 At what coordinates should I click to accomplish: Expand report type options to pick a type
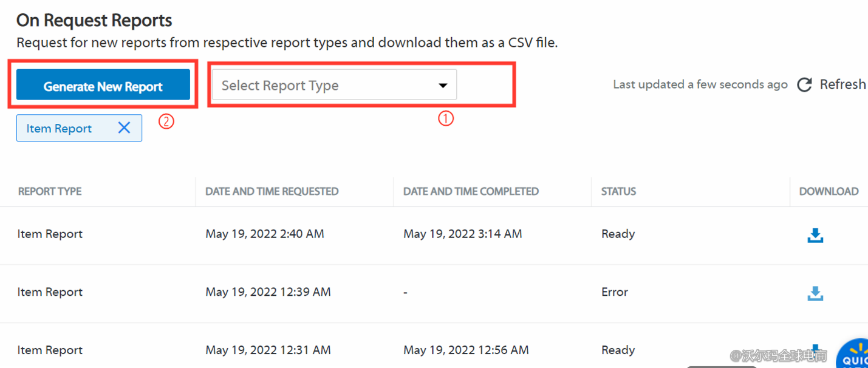click(333, 84)
